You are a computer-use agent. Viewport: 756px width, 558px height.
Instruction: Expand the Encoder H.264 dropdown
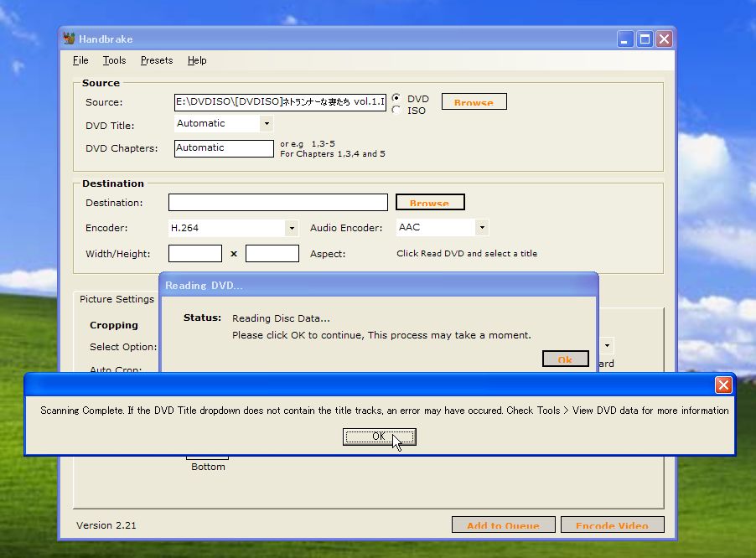[292, 228]
